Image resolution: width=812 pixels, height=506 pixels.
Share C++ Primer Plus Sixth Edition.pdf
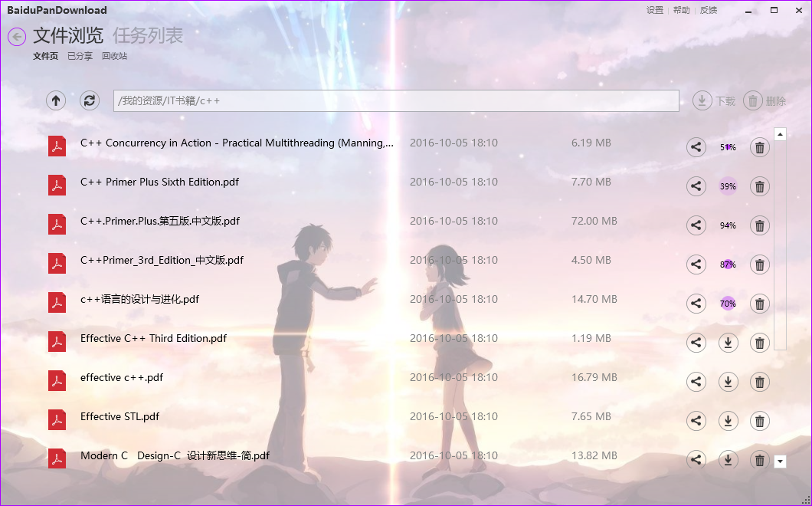click(x=696, y=186)
